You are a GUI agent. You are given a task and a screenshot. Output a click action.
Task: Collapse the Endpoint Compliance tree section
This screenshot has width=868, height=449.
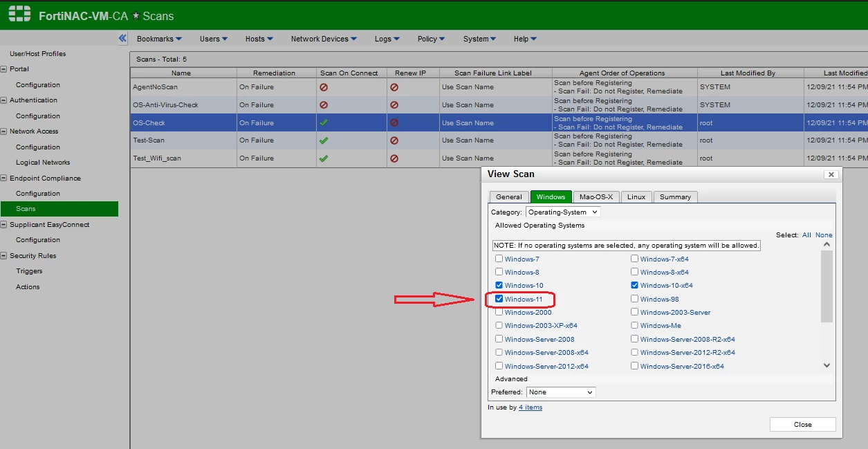coord(4,178)
